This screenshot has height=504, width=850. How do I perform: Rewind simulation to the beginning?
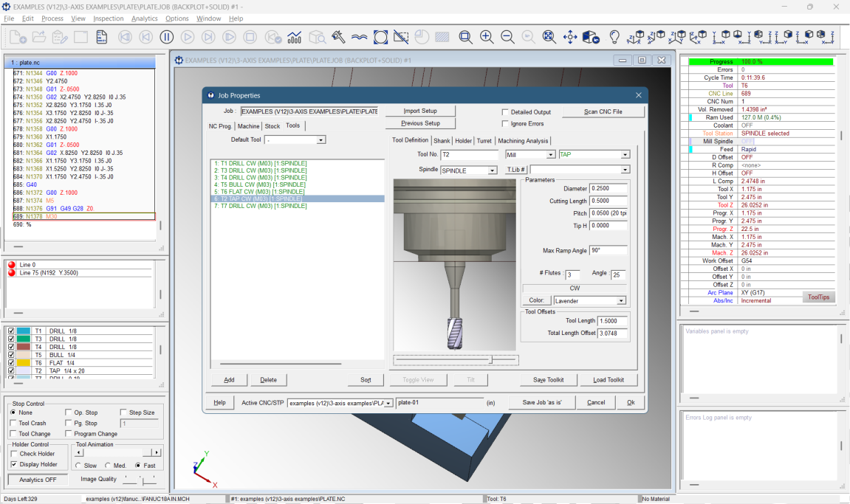point(126,35)
